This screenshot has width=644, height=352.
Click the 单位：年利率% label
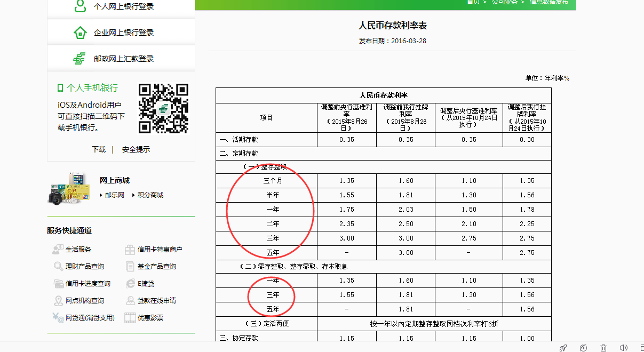tap(547, 78)
